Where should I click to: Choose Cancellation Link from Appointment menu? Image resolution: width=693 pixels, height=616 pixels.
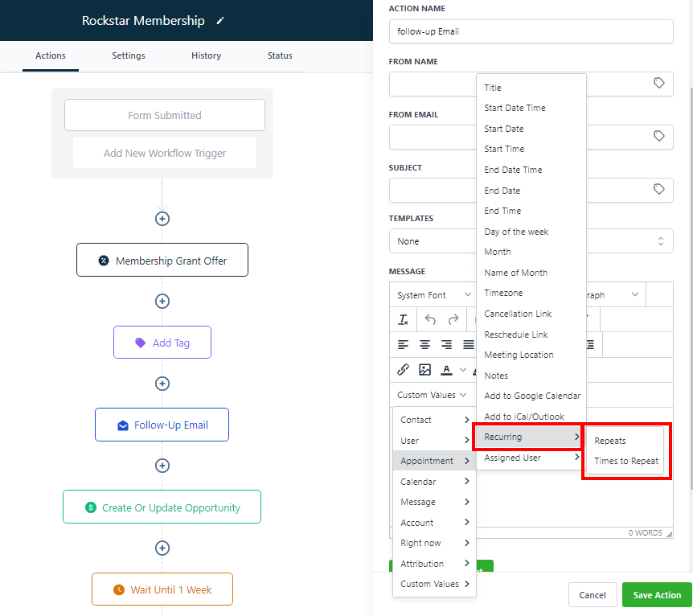(x=518, y=314)
